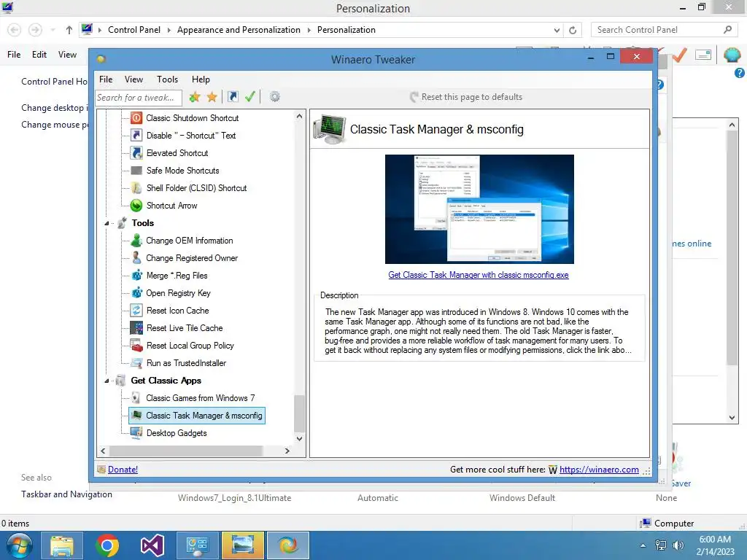This screenshot has width=747, height=560.
Task: Show hidden system tray icons
Action: [x=643, y=545]
